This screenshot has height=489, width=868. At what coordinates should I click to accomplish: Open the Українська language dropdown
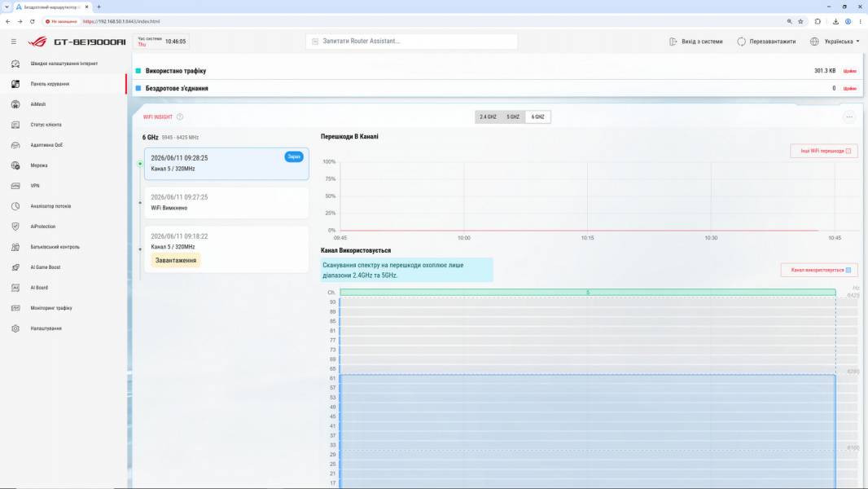[x=835, y=42]
